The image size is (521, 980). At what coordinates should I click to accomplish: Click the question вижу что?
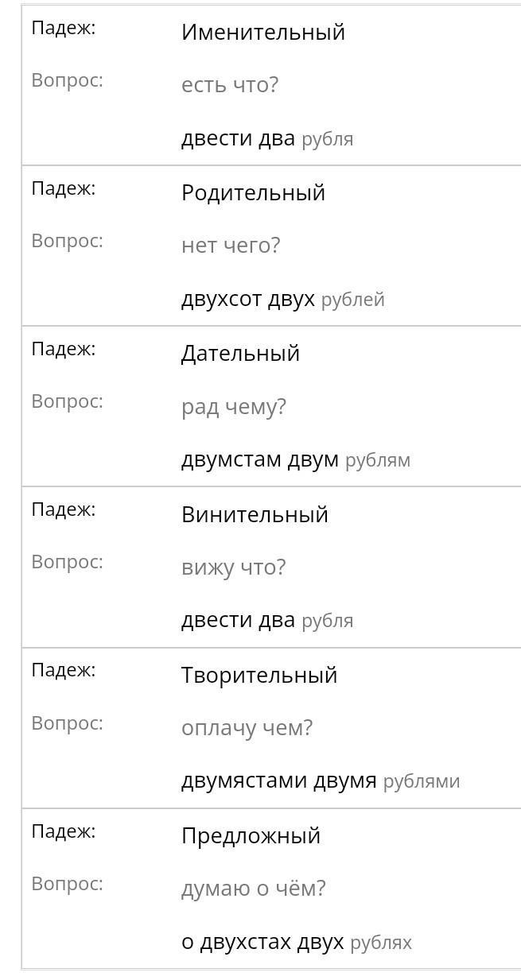[233, 567]
